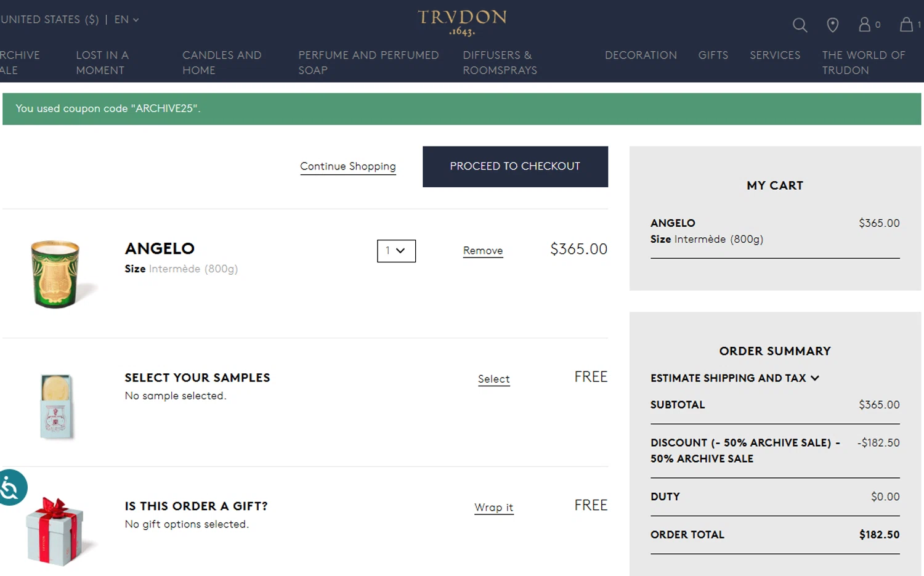
Task: Open Perfume and Perfumed Soap menu
Action: coord(368,63)
